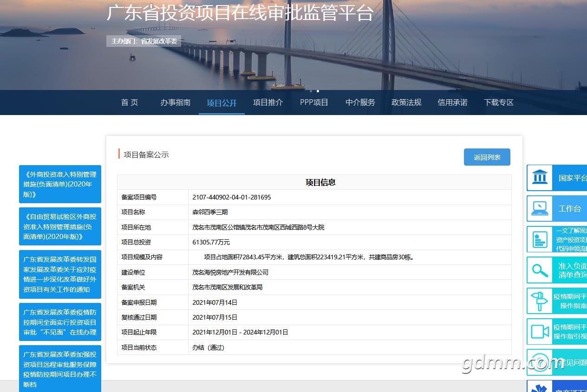Click the 常见问题 circular icon
Viewport: 587px width, 392px height.
pyautogui.click(x=540, y=362)
